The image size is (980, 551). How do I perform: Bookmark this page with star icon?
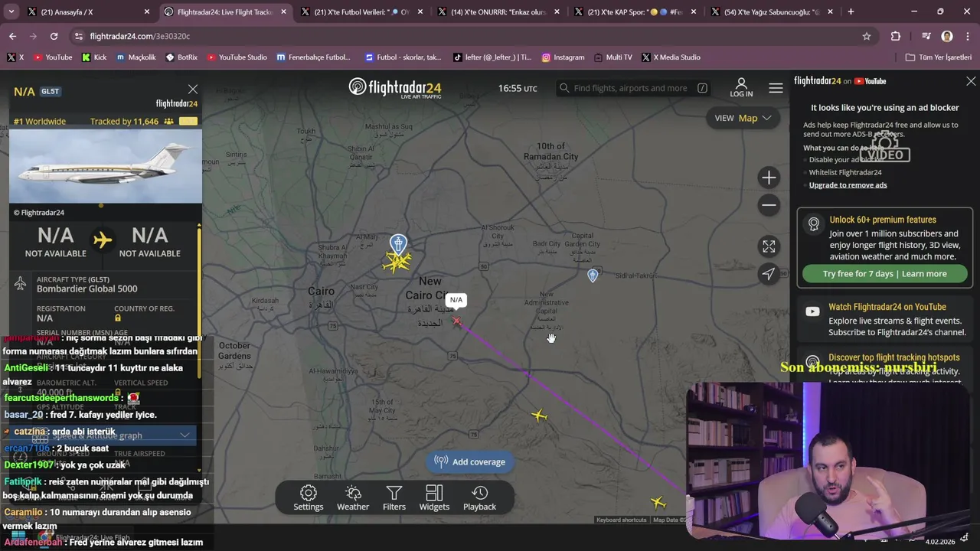pos(867,36)
